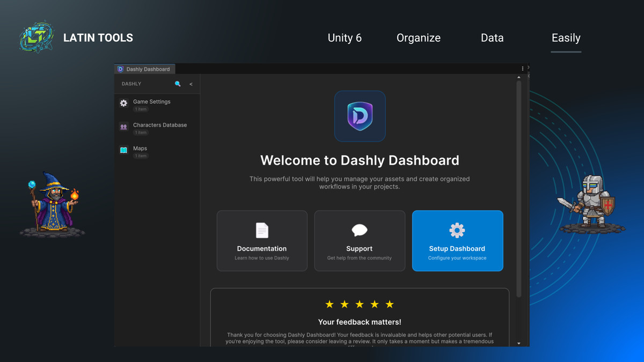
Task: Rate five stars in the feedback section
Action: point(389,304)
